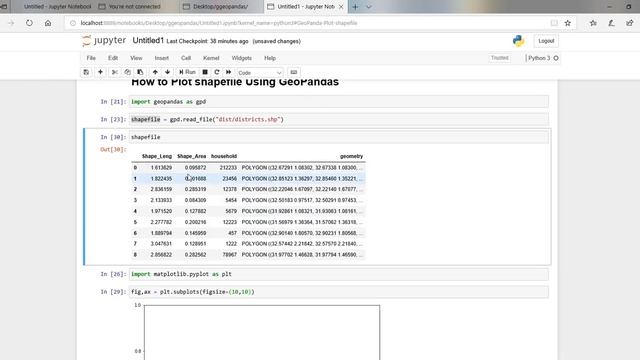Copy selected cells using the toolbar icon
The image size is (640, 360).
coord(127,72)
